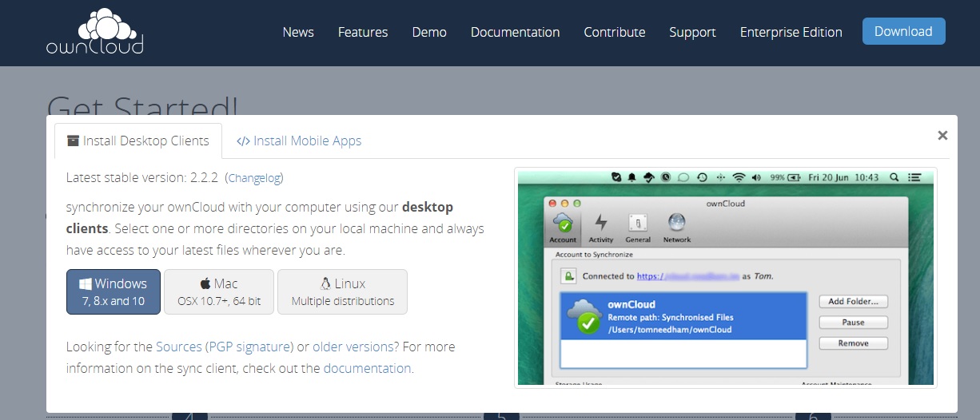Click the cloud checkmark icon in the ownCloud folder row
The image size is (980, 420).
[583, 315]
